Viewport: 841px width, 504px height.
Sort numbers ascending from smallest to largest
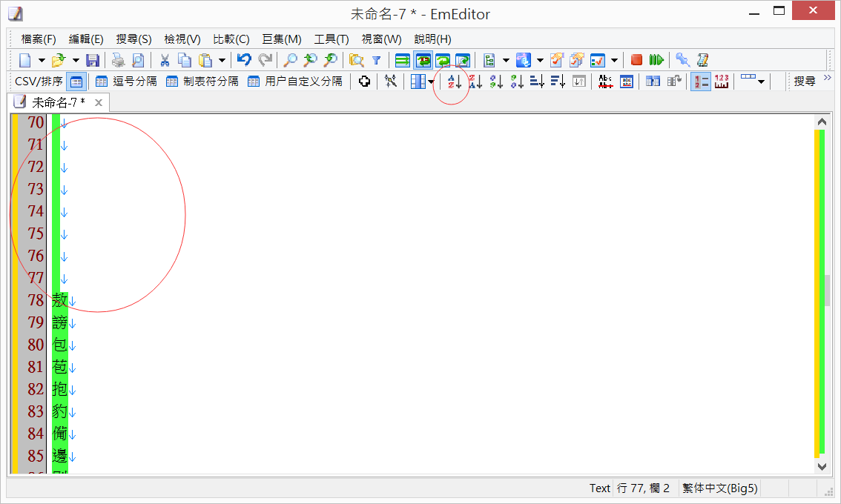tap(496, 82)
